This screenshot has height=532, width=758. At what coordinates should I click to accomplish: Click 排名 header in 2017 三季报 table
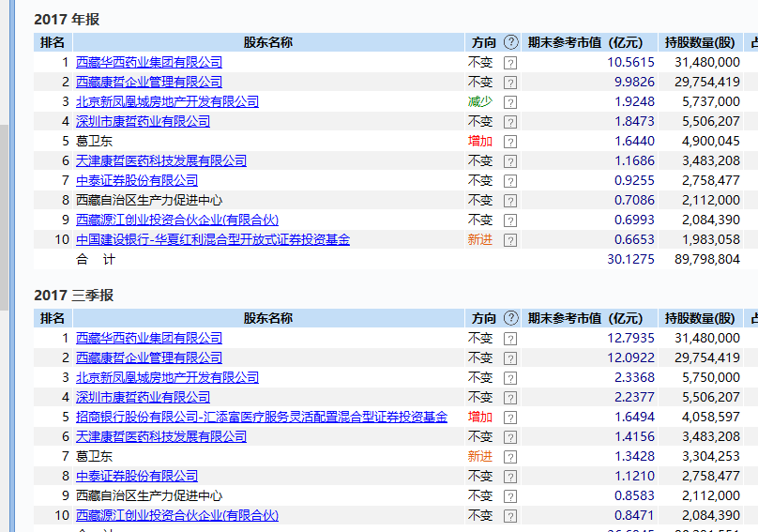click(x=53, y=318)
